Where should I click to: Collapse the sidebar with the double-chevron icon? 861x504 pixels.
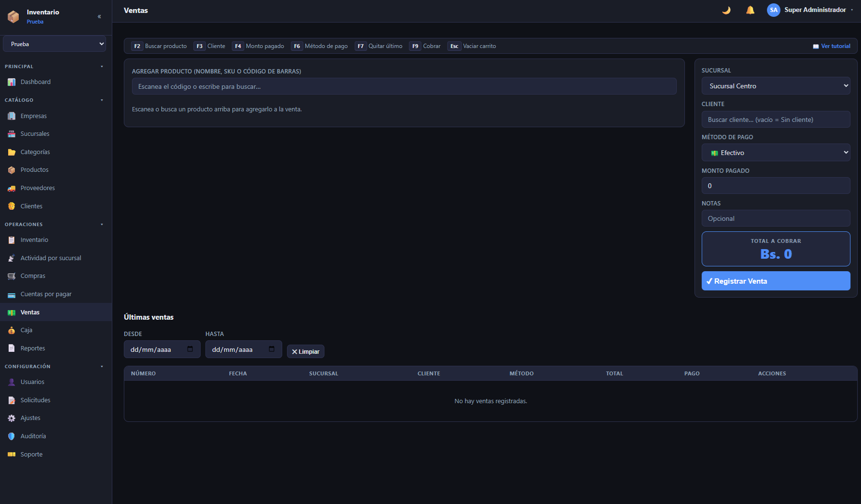(x=99, y=16)
